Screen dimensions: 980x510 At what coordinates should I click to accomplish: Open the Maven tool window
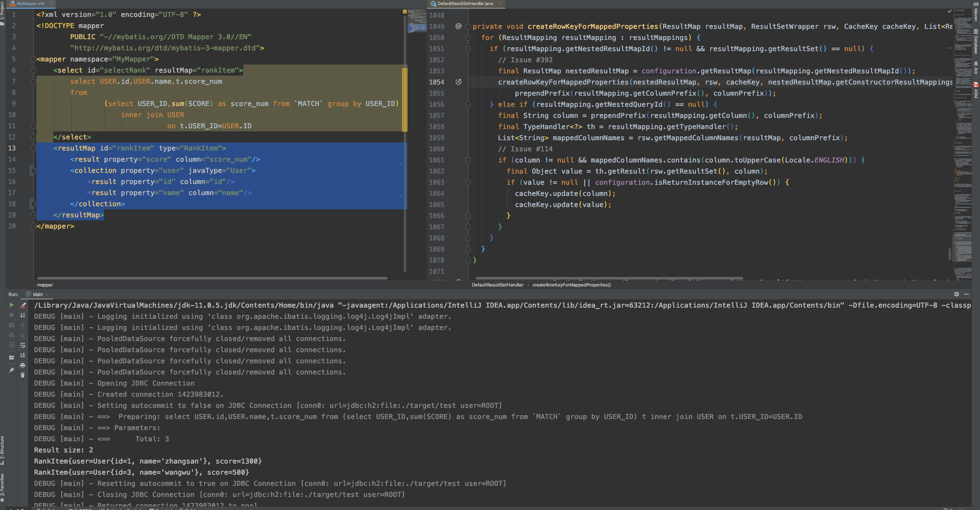(x=976, y=12)
